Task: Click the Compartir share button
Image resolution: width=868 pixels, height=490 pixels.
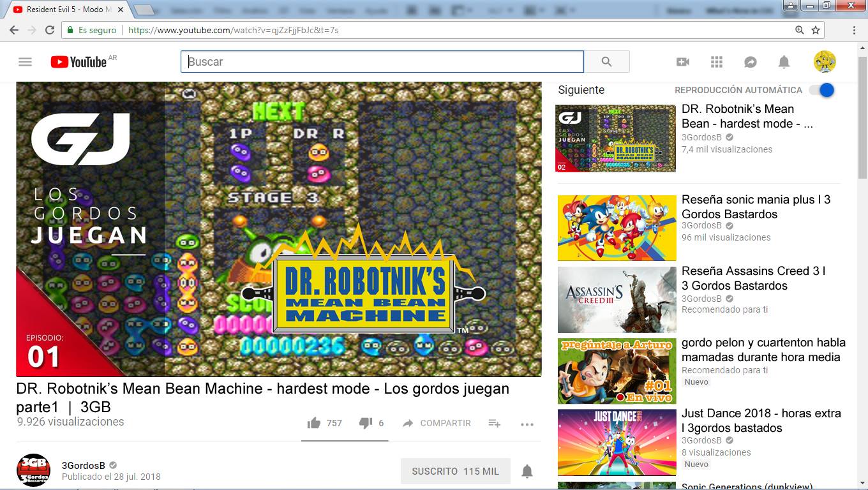Action: 437,423
